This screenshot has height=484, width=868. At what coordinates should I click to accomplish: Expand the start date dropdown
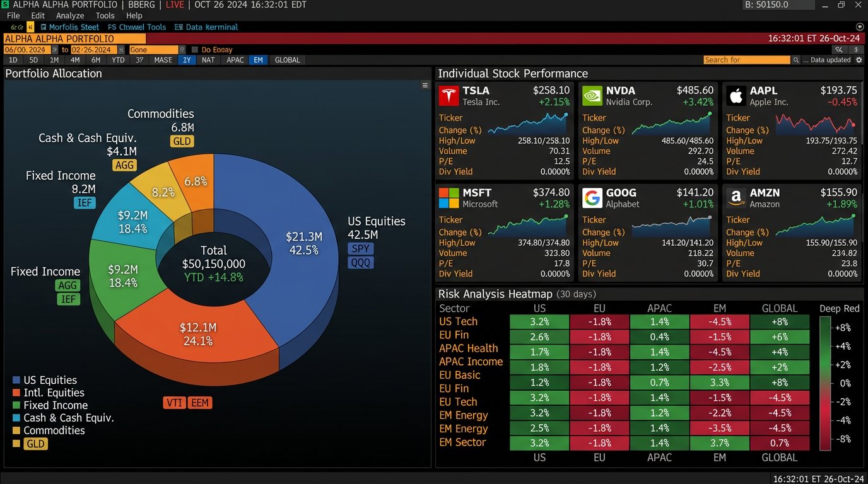click(x=55, y=50)
